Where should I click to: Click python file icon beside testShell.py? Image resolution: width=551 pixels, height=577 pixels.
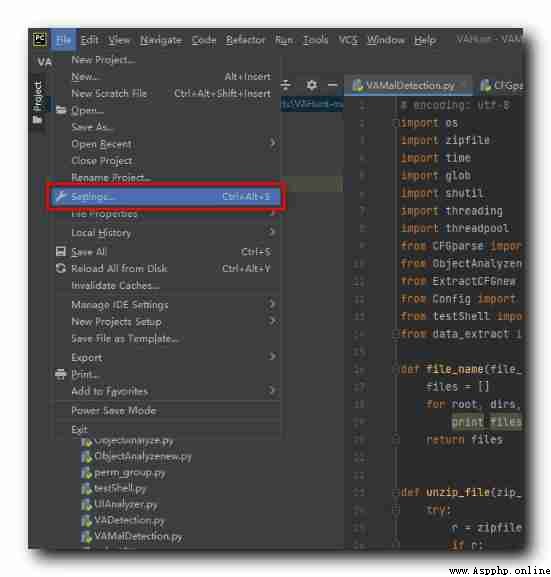point(86,489)
